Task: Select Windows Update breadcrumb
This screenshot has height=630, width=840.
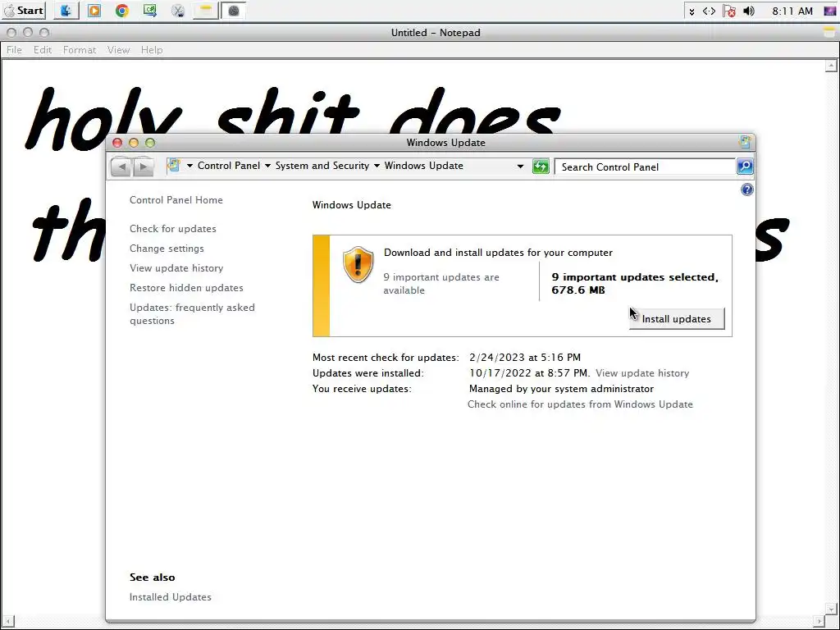Action: point(424,166)
